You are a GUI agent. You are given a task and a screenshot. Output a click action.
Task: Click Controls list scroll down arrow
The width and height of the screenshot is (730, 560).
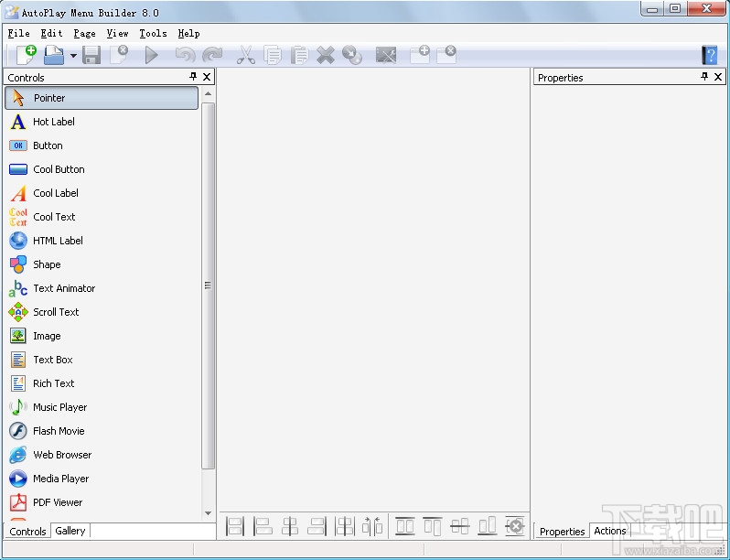click(x=208, y=513)
